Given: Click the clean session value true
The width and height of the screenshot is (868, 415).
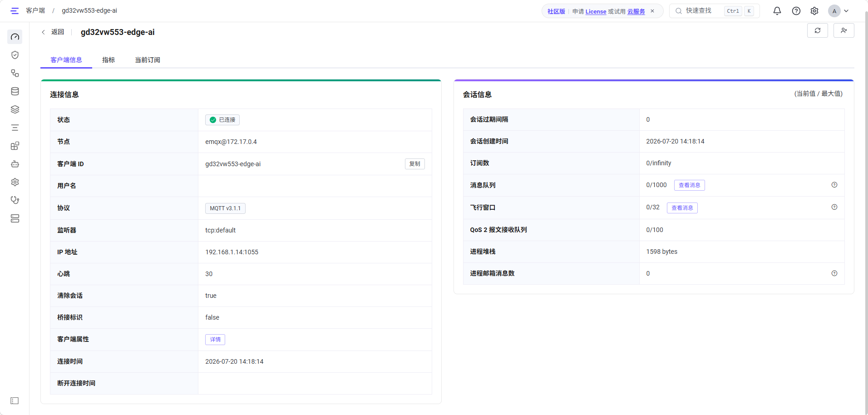Looking at the screenshot, I should pyautogui.click(x=211, y=296).
